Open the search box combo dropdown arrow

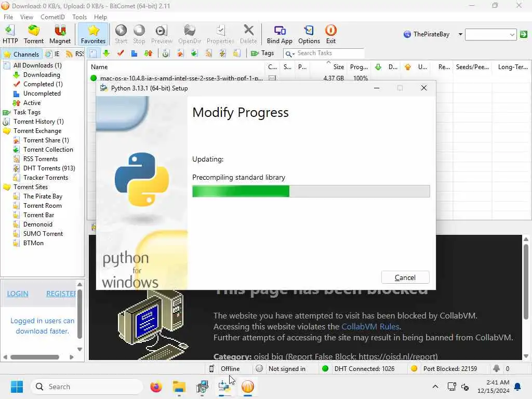[512, 35]
